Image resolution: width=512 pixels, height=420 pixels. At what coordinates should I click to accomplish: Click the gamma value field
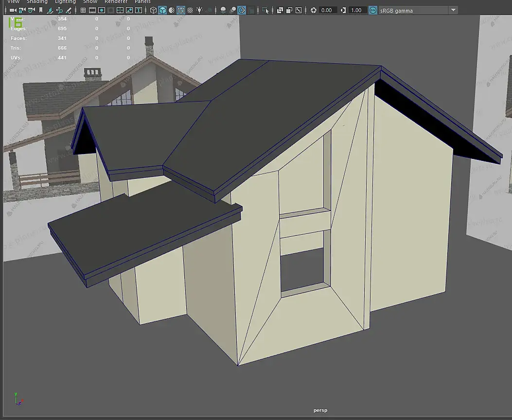pos(356,10)
